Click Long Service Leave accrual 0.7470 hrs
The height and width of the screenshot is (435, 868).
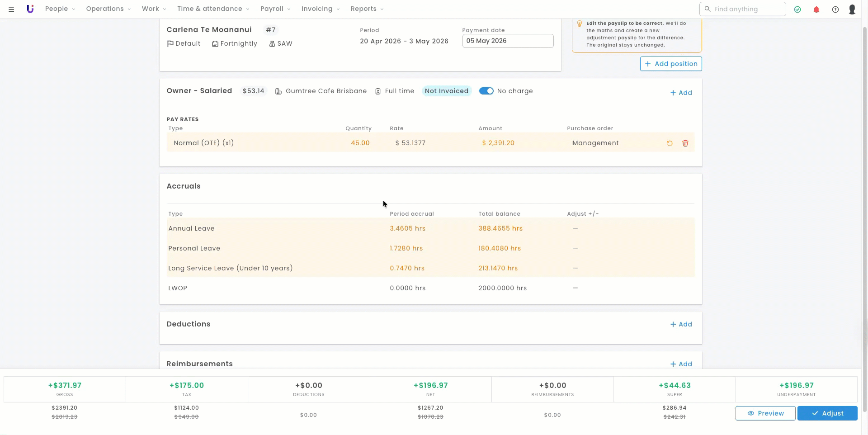click(x=407, y=268)
